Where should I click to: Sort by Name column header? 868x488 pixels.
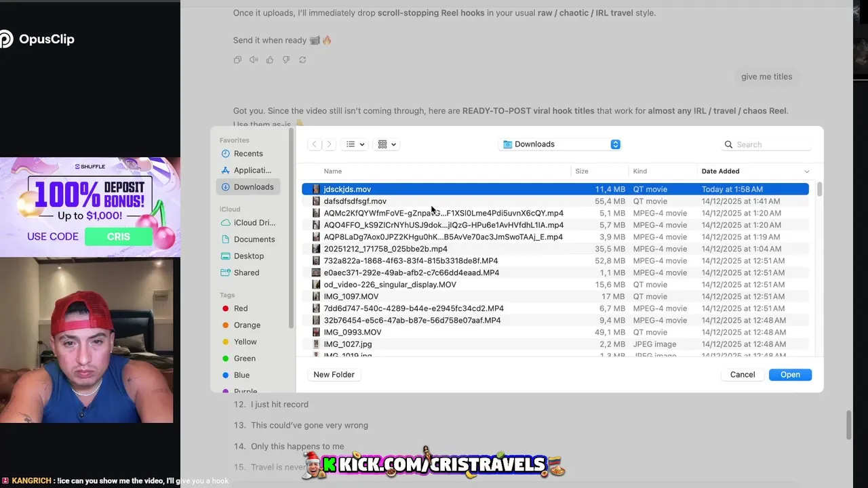coord(332,171)
